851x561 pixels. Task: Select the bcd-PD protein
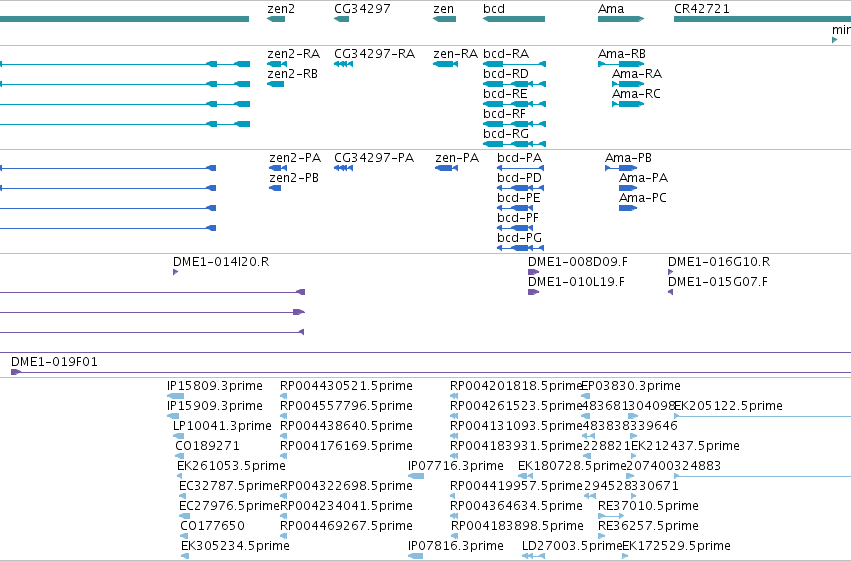(x=520, y=188)
